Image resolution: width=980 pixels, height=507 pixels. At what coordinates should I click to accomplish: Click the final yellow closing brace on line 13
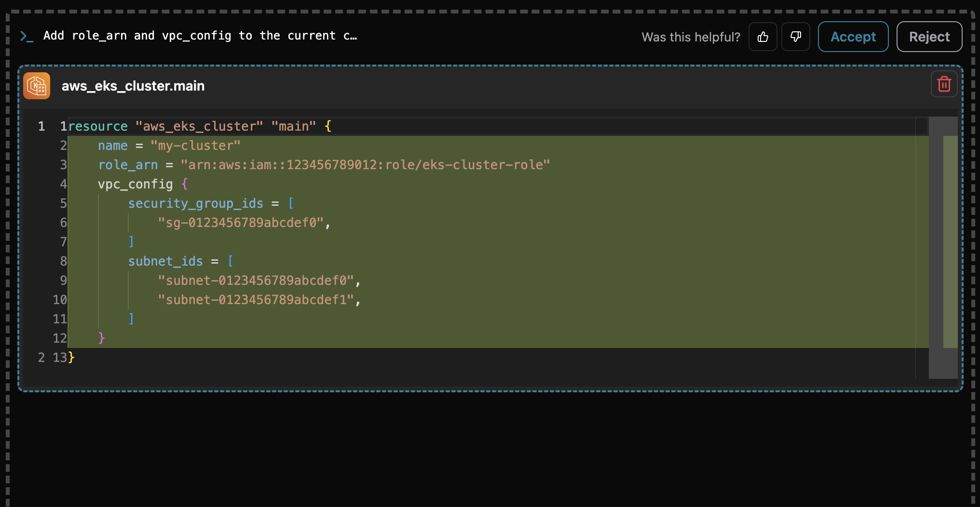71,358
